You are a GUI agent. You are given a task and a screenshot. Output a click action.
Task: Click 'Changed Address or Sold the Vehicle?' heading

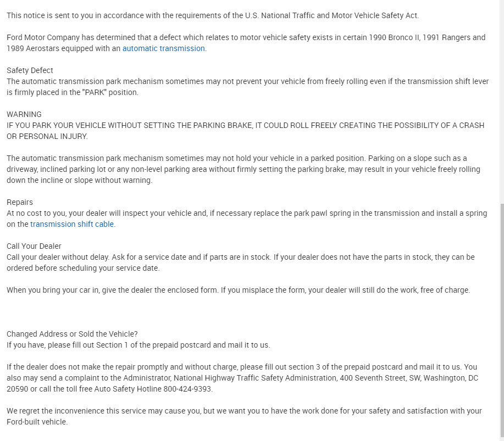[72, 334]
